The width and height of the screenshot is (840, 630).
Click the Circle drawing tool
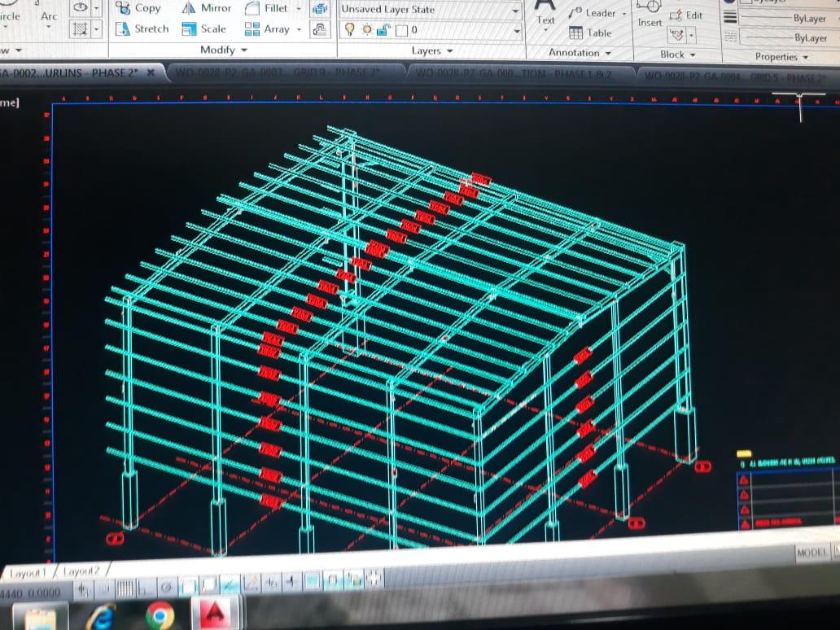(x=10, y=16)
